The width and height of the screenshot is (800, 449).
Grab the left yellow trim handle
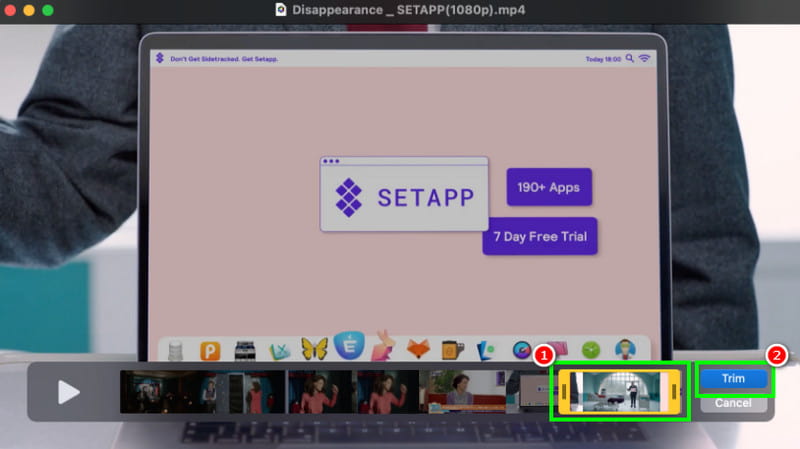[x=564, y=392]
